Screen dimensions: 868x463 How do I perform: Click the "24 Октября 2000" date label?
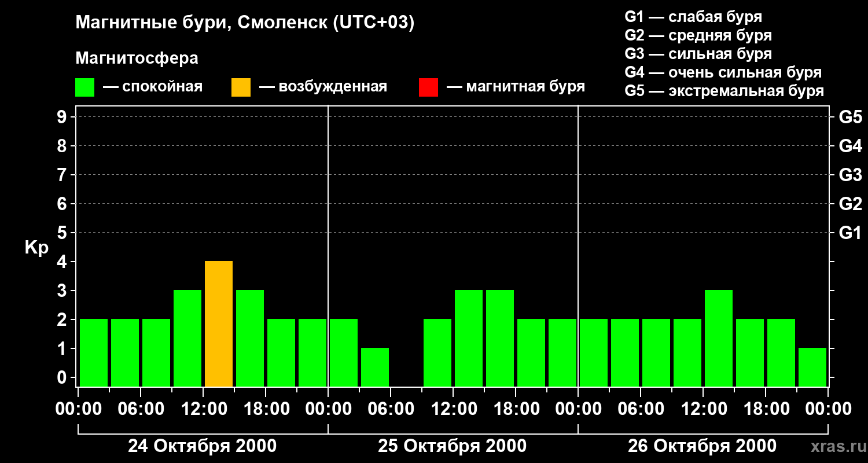coord(202,446)
